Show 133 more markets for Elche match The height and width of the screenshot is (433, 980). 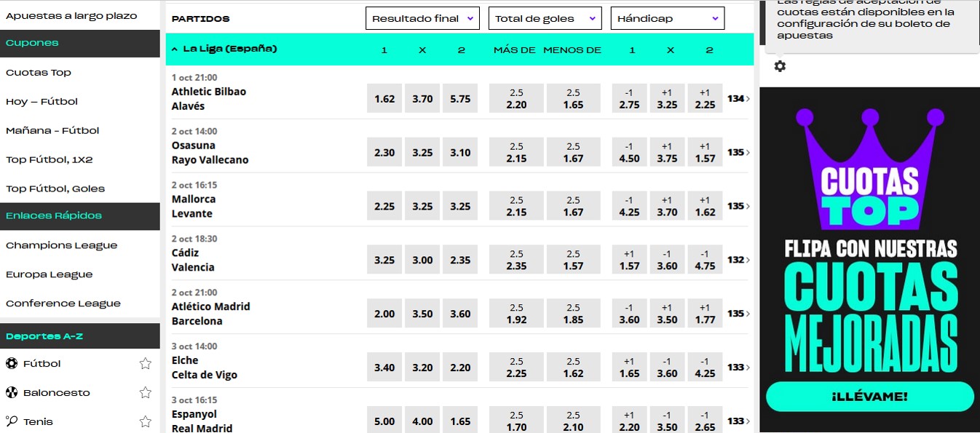pos(738,368)
